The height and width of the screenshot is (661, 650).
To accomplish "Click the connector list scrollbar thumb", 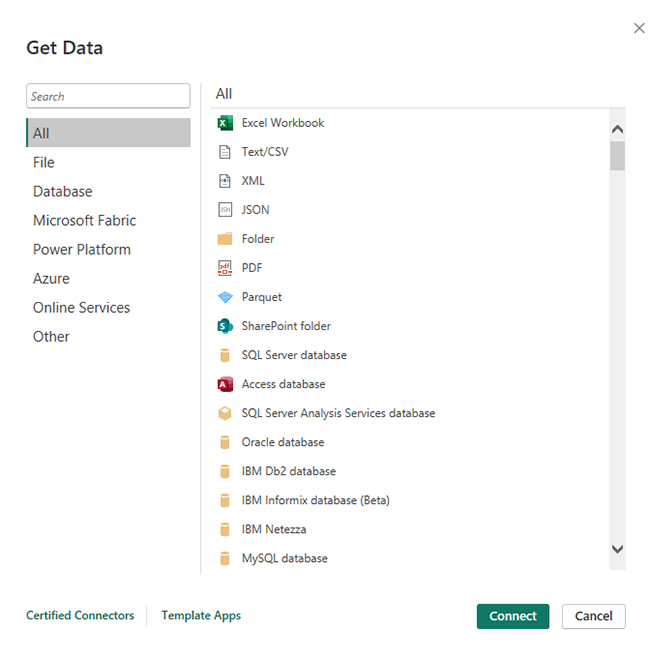I will coord(617,156).
